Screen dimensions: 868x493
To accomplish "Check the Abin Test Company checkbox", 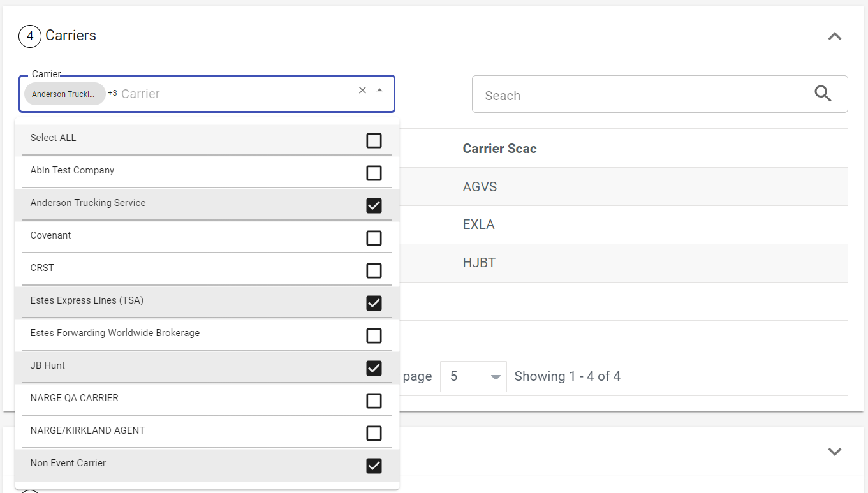I will click(x=374, y=173).
